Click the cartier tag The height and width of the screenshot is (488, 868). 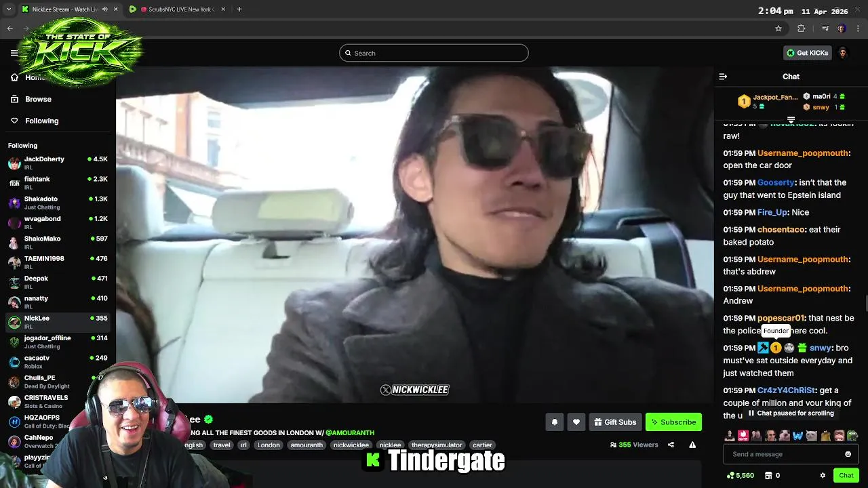click(482, 445)
